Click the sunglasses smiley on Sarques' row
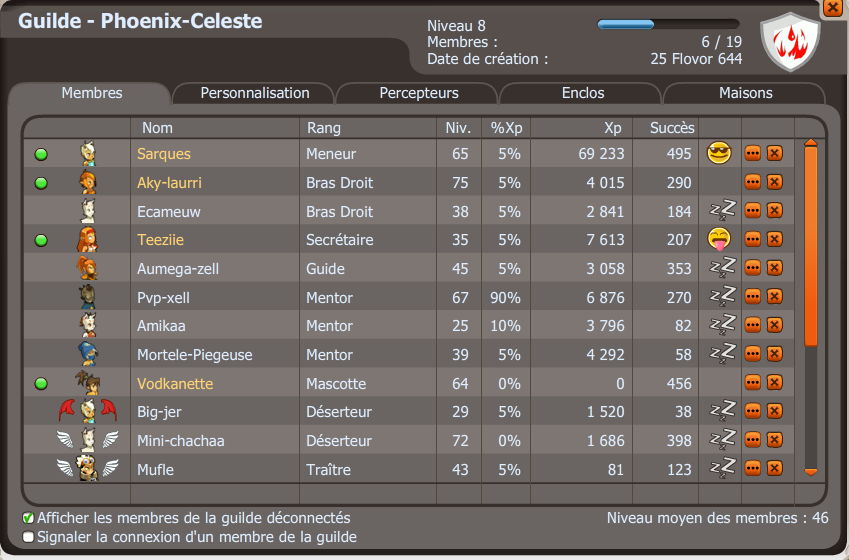Screen dimensions: 849x560 [x=718, y=154]
